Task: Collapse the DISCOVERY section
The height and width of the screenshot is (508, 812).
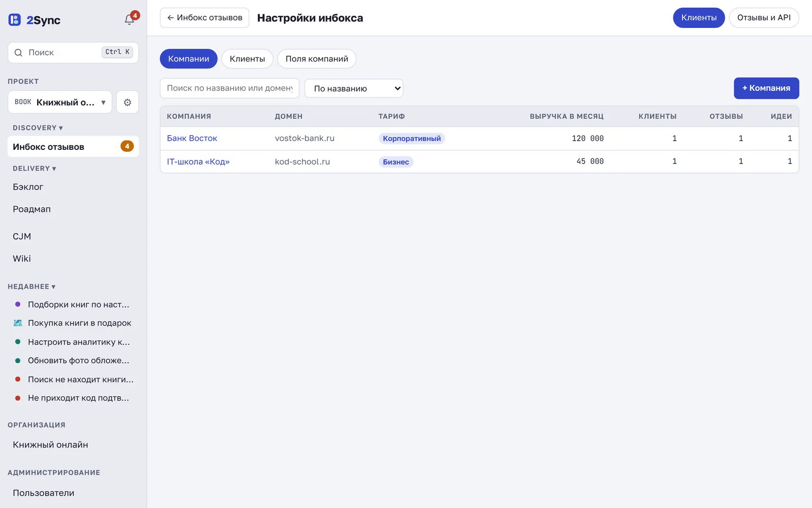Action: point(38,128)
